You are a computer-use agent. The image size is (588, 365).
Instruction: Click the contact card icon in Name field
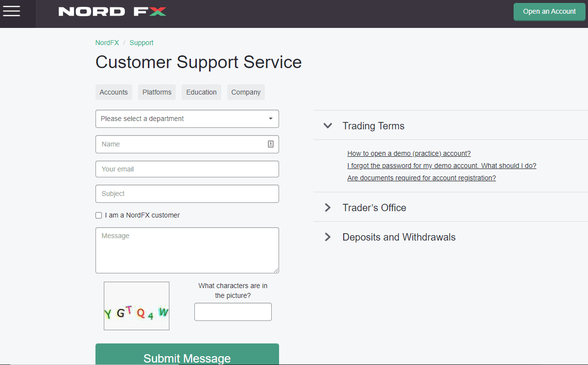(x=270, y=144)
